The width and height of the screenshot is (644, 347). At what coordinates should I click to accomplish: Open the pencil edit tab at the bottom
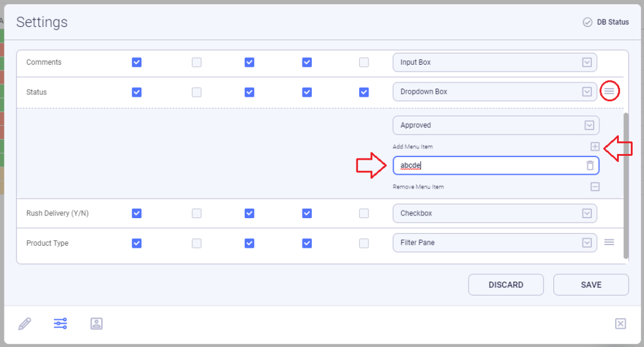(x=25, y=324)
